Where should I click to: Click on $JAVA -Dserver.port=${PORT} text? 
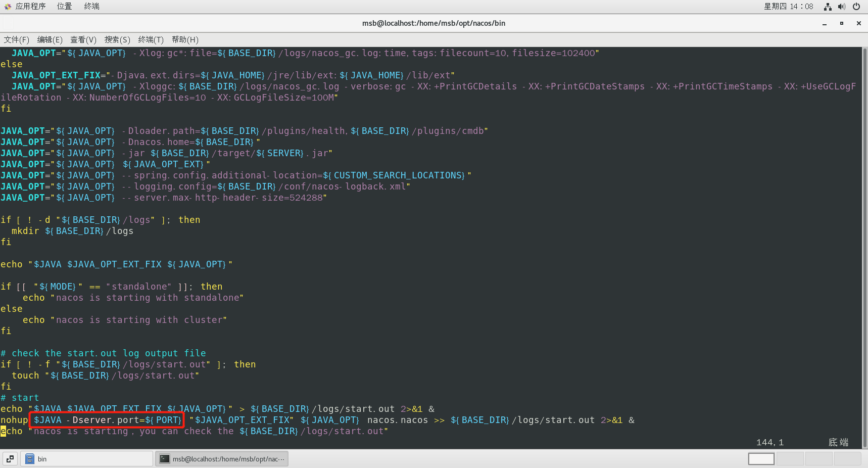click(107, 420)
